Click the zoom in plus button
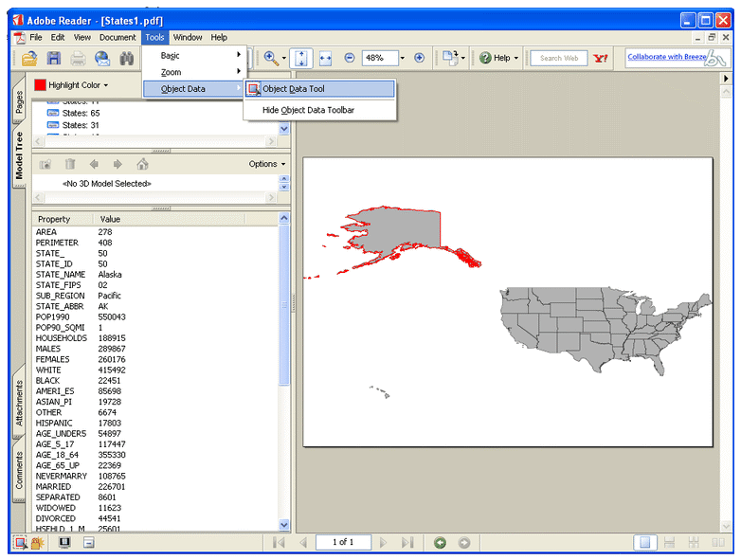The height and width of the screenshot is (560, 741). coord(419,58)
